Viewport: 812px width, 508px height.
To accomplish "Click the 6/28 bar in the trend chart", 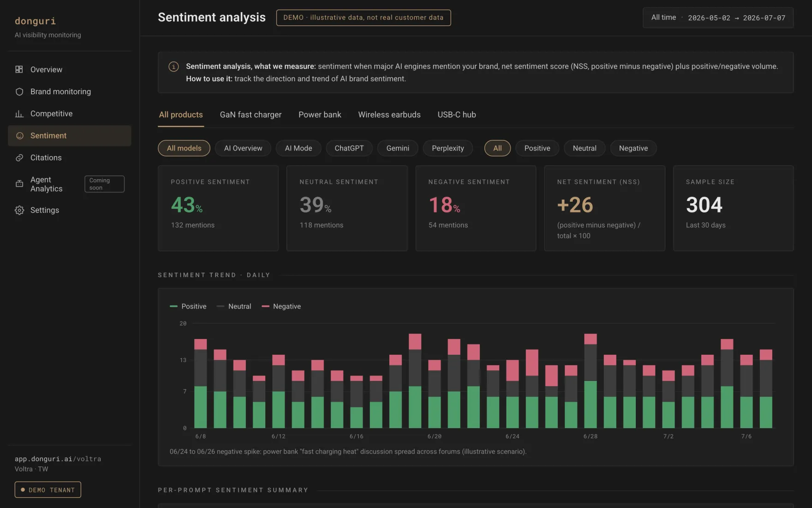I will point(591,381).
